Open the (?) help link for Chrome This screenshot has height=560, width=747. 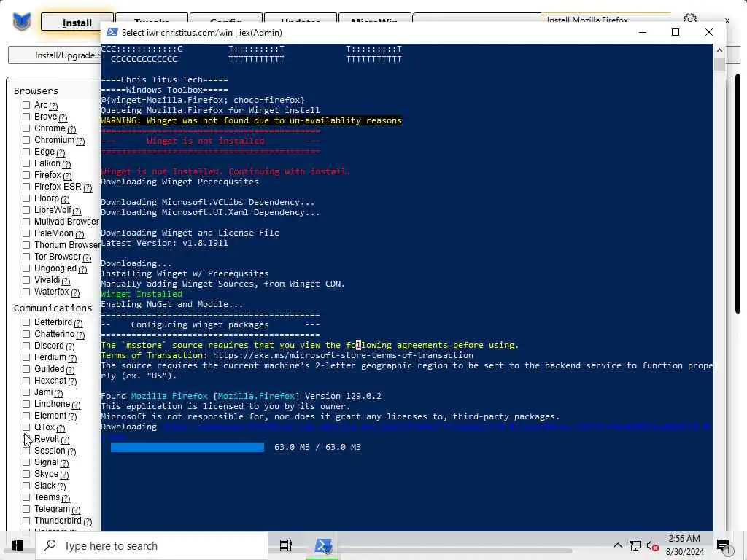click(71, 129)
